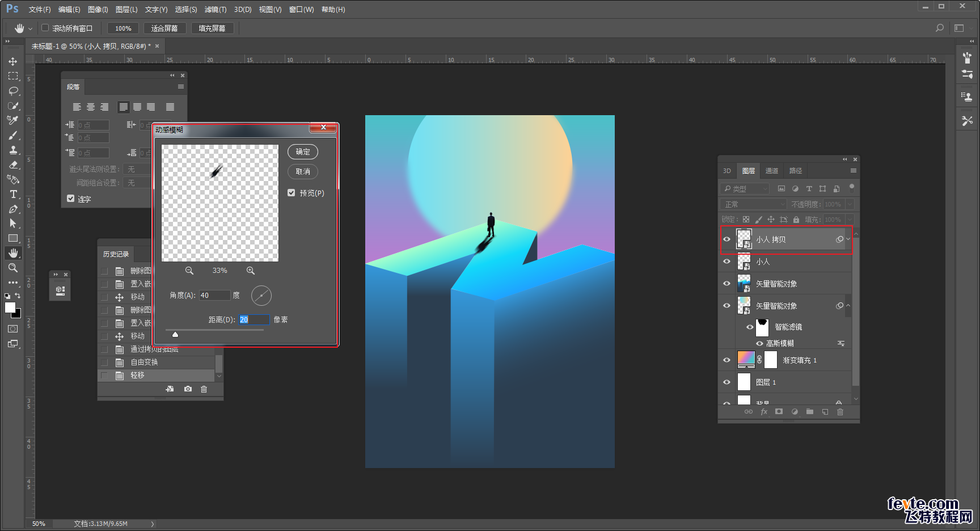The width and height of the screenshot is (980, 531).
Task: Create new snapshot camera icon in history panel
Action: tap(188, 389)
